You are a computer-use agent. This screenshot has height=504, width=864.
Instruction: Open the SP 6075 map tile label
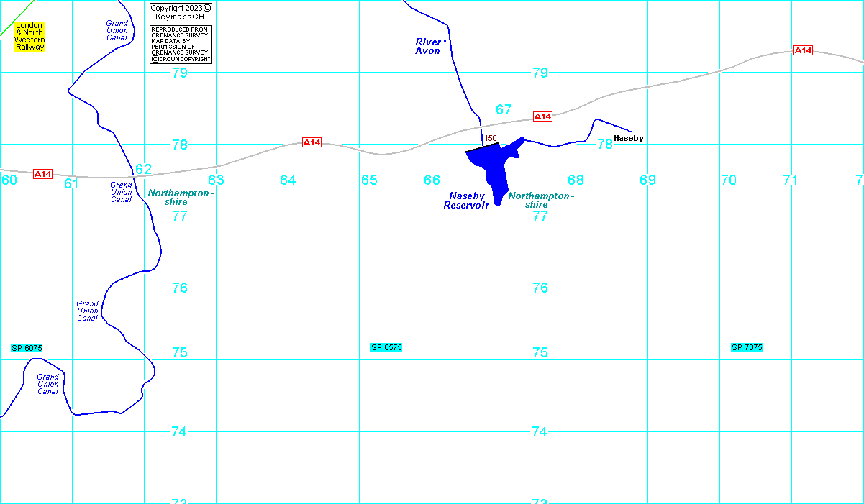click(x=27, y=348)
